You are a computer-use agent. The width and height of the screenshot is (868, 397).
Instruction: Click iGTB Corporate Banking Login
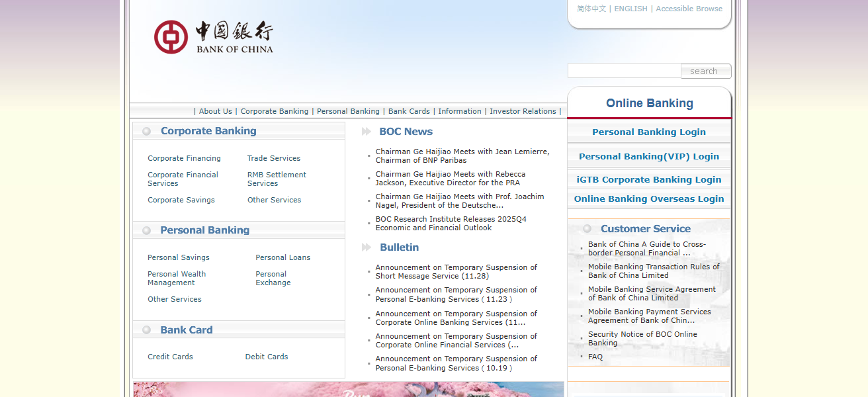point(648,179)
